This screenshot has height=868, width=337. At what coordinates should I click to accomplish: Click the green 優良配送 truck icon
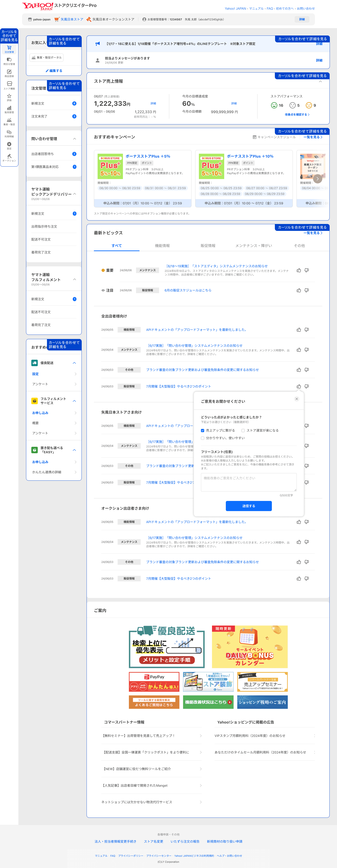[x=34, y=363]
